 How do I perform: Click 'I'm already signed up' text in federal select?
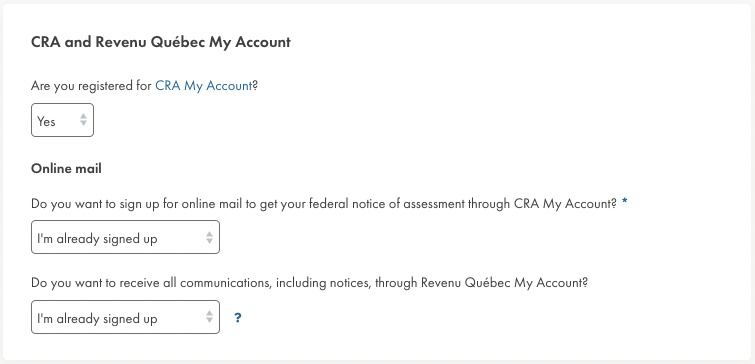click(x=97, y=239)
